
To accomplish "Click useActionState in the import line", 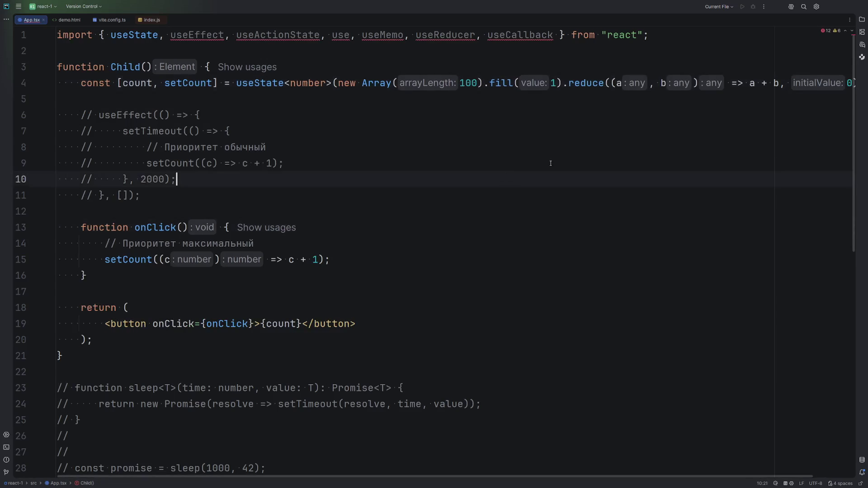I will coord(278,35).
